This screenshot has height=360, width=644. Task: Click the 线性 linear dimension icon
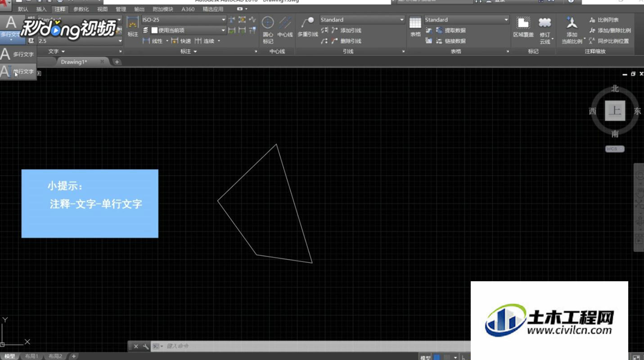point(146,41)
